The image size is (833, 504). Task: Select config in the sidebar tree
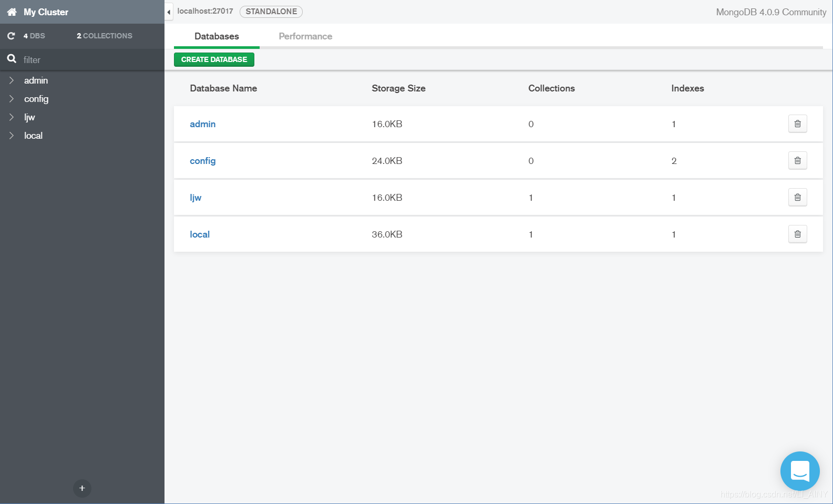pyautogui.click(x=36, y=99)
